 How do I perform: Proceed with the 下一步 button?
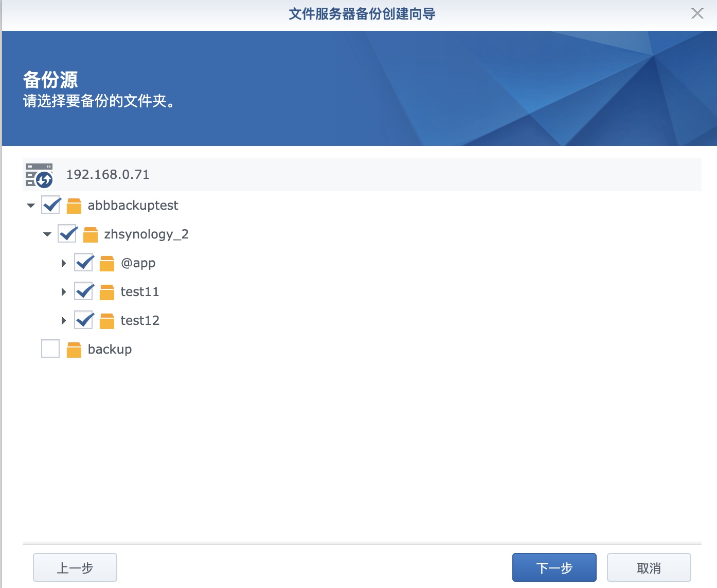click(554, 567)
